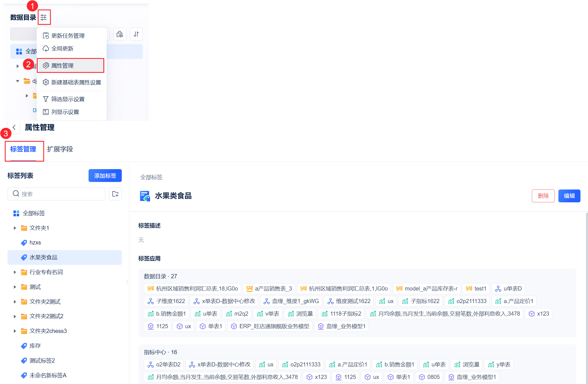Click the new folder icon beside search
The height and width of the screenshot is (384, 588).
(115, 194)
